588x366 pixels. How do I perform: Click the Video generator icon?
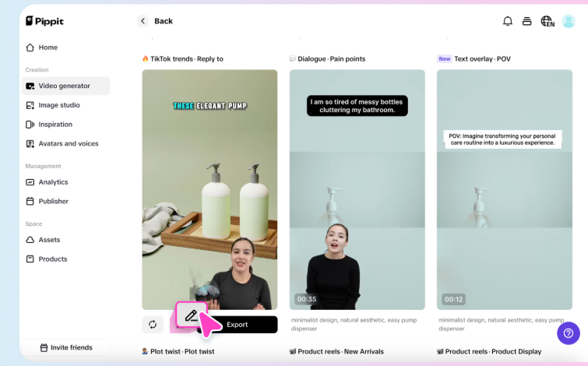[30, 86]
